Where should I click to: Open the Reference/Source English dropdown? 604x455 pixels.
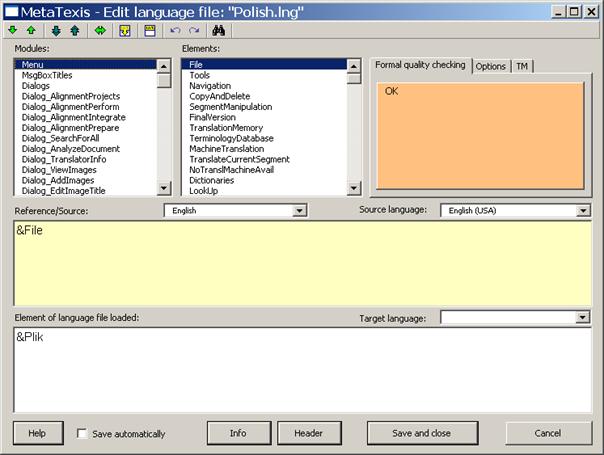pyautogui.click(x=299, y=211)
